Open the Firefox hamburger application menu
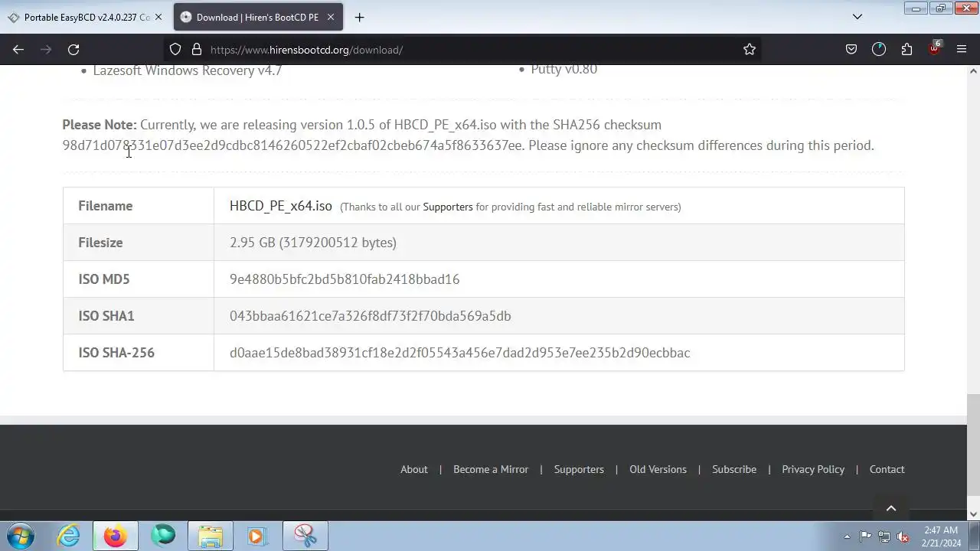This screenshot has height=551, width=980. coord(962,50)
